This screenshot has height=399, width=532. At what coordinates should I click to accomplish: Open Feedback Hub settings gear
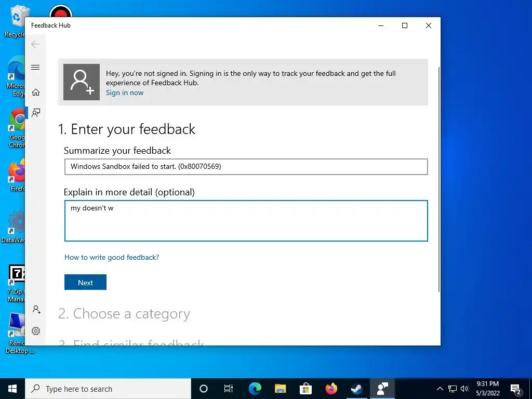coord(36,331)
